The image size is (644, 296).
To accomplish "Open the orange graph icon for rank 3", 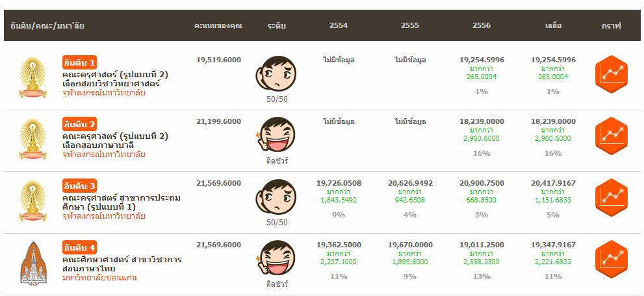I will tap(612, 197).
